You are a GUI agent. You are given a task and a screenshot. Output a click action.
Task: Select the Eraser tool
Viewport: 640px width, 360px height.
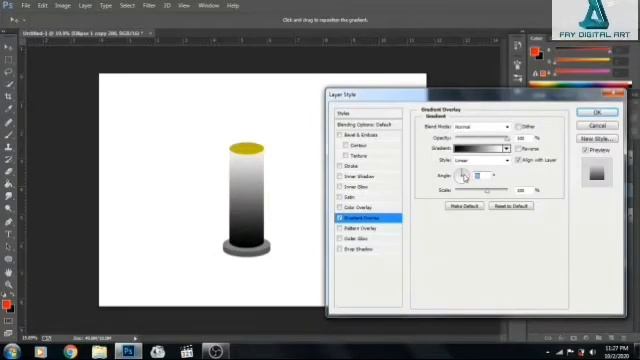[x=8, y=171]
